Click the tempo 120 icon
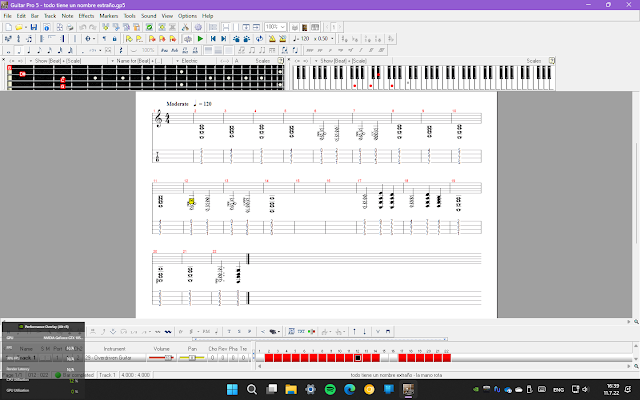Screen dimensions: 640x400 pyautogui.click(x=301, y=39)
